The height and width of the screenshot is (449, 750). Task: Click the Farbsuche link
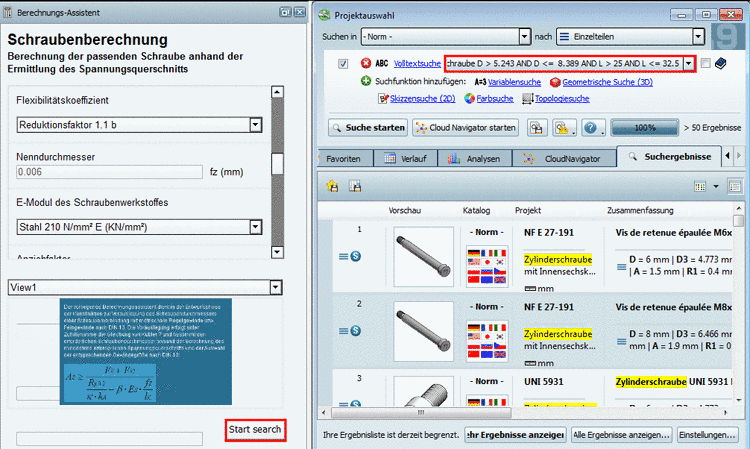click(495, 99)
